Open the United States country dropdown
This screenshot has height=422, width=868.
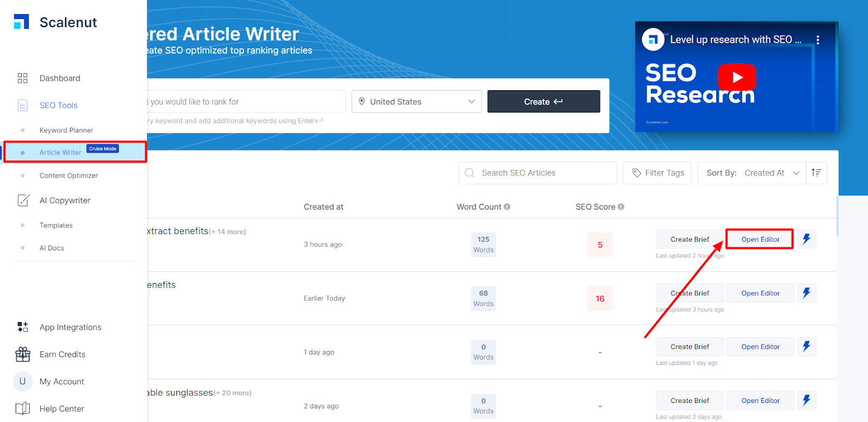tap(417, 102)
